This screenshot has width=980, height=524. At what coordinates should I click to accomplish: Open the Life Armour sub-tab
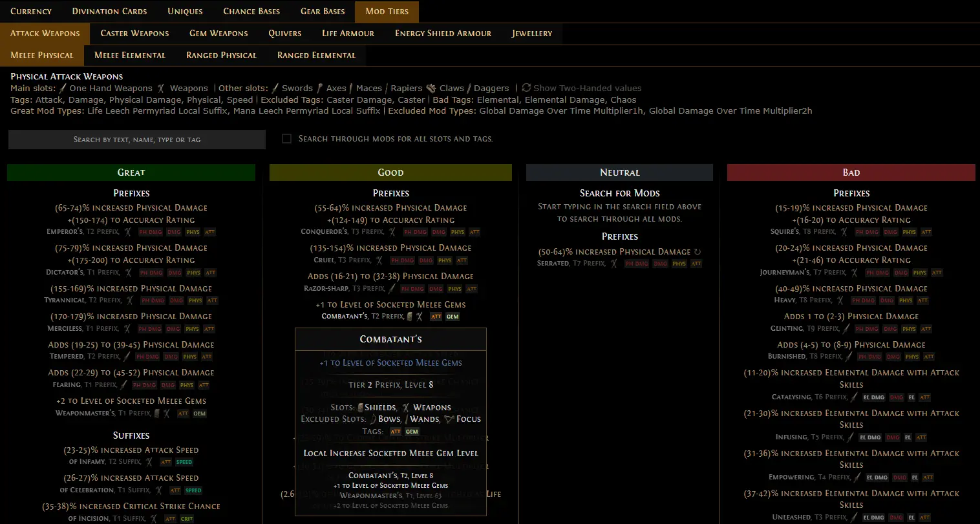[x=348, y=34]
